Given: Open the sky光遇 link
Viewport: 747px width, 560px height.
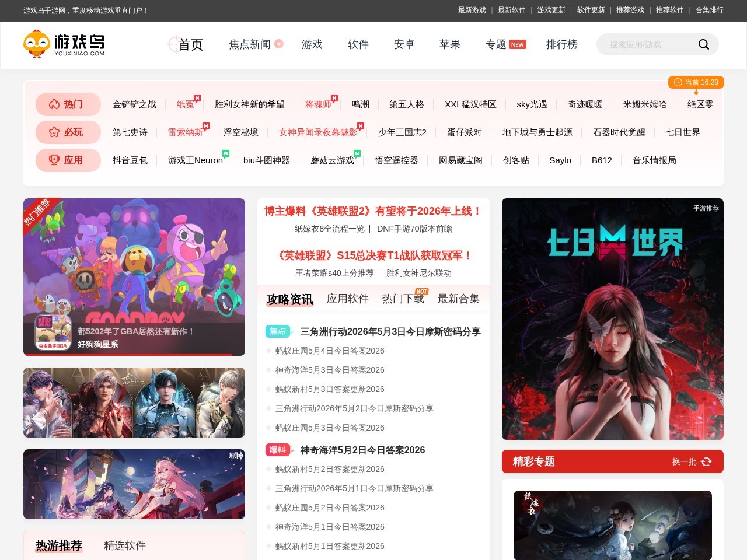Looking at the screenshot, I should coord(532,104).
